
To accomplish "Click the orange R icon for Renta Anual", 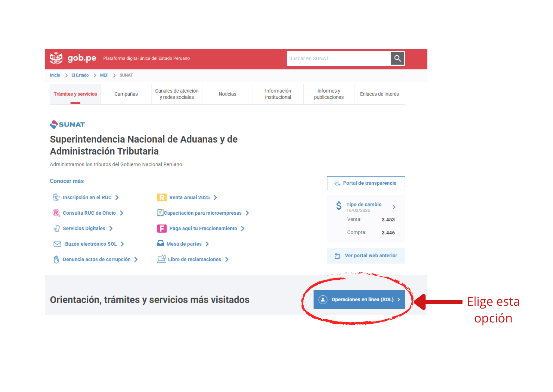I will (162, 198).
